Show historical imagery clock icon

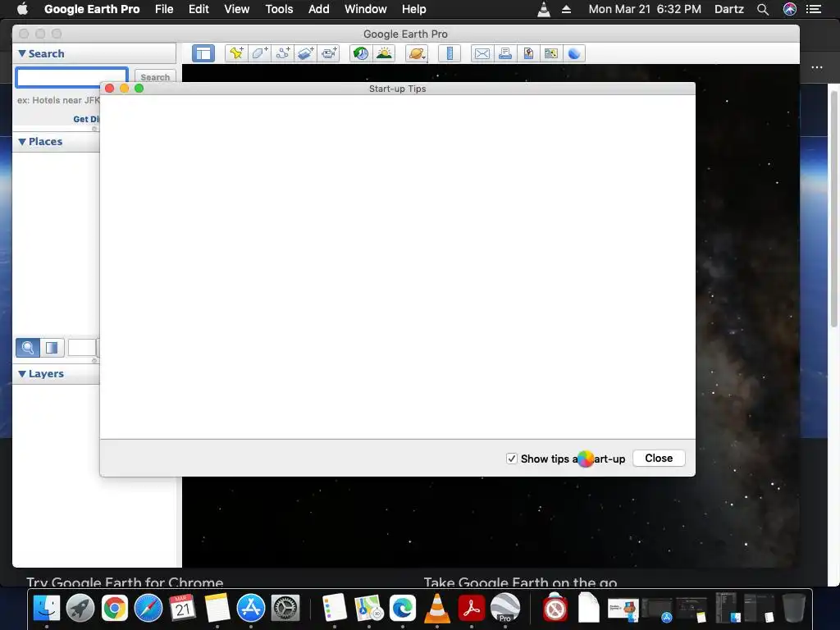tap(361, 53)
